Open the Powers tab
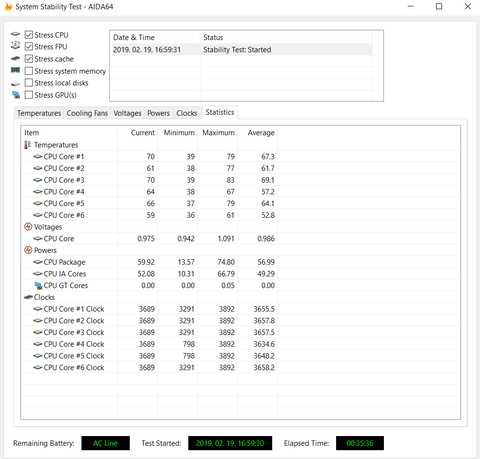The width and height of the screenshot is (480, 459). pyautogui.click(x=159, y=113)
